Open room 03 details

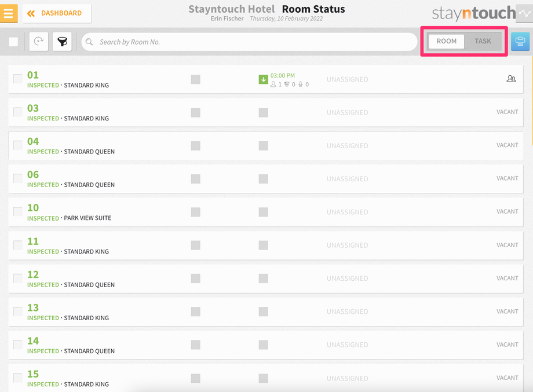click(266, 112)
